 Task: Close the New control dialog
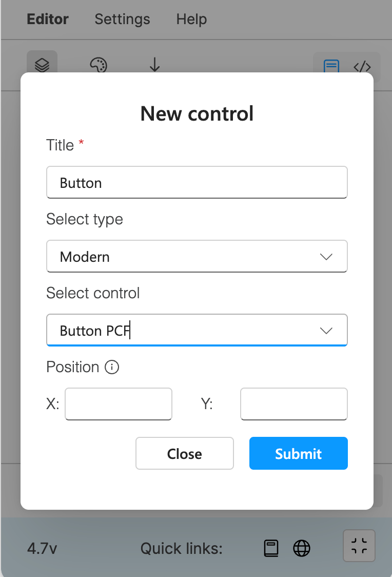[x=185, y=453]
